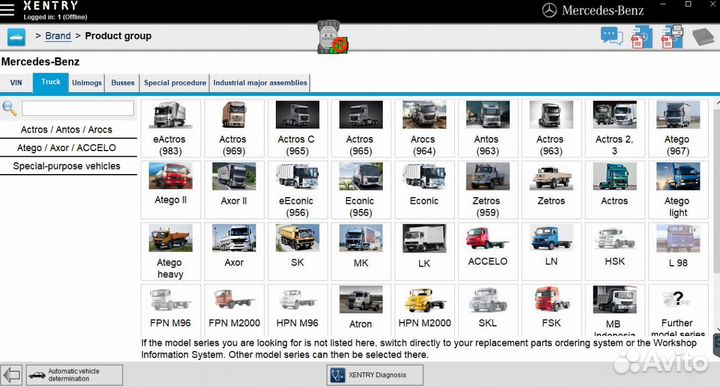Viewport: 720px width, 387px height.
Task: Select the Antos (963) model
Action: coord(488,129)
